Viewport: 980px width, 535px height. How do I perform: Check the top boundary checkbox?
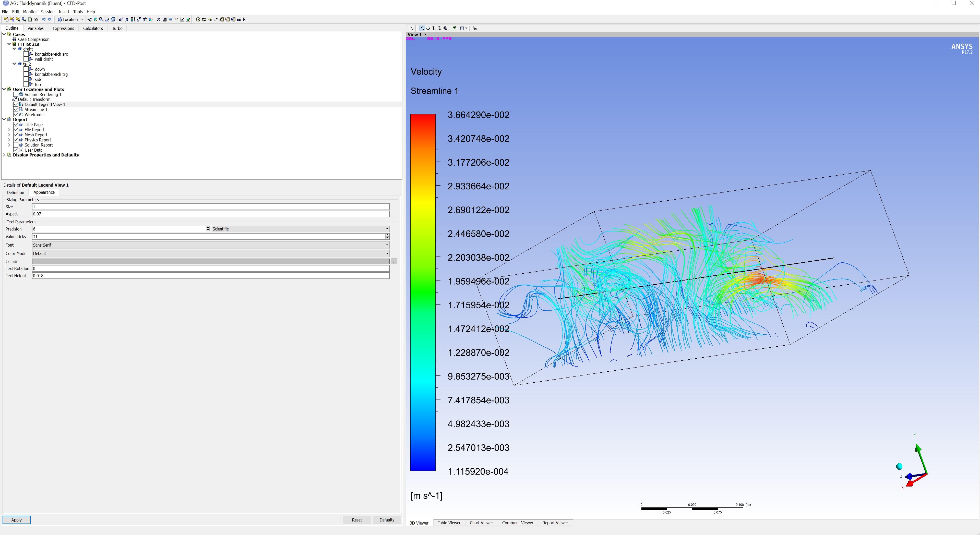(x=26, y=84)
